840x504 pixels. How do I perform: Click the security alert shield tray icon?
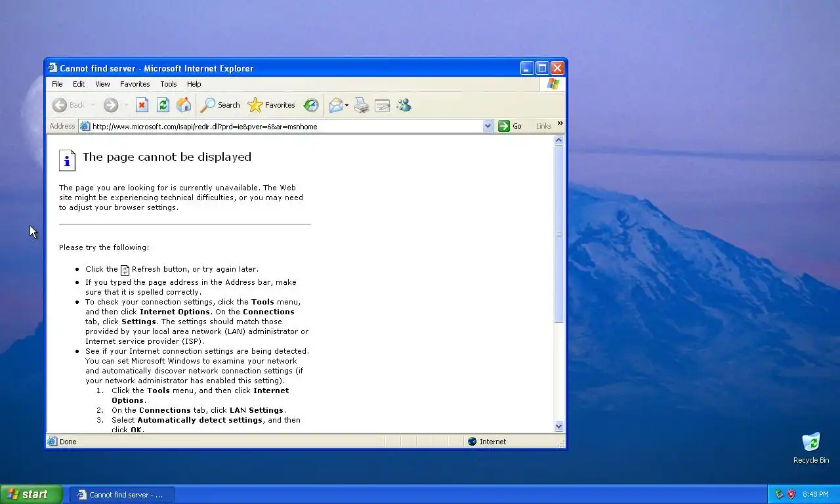(791, 494)
